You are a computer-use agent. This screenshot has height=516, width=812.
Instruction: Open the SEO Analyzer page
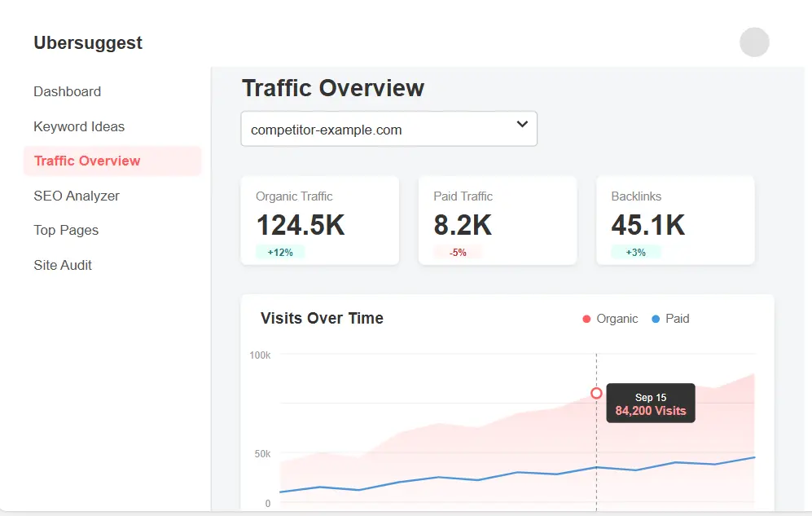[x=76, y=196]
